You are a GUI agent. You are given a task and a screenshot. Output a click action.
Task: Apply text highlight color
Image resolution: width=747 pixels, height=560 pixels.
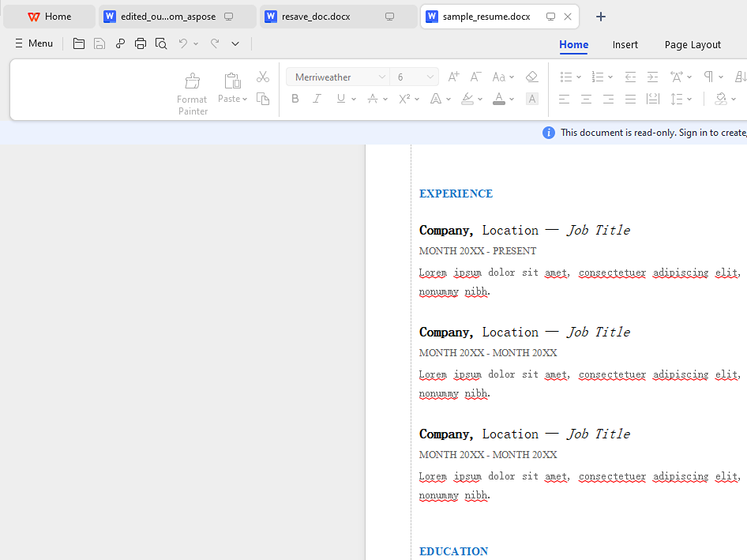pyautogui.click(x=467, y=99)
